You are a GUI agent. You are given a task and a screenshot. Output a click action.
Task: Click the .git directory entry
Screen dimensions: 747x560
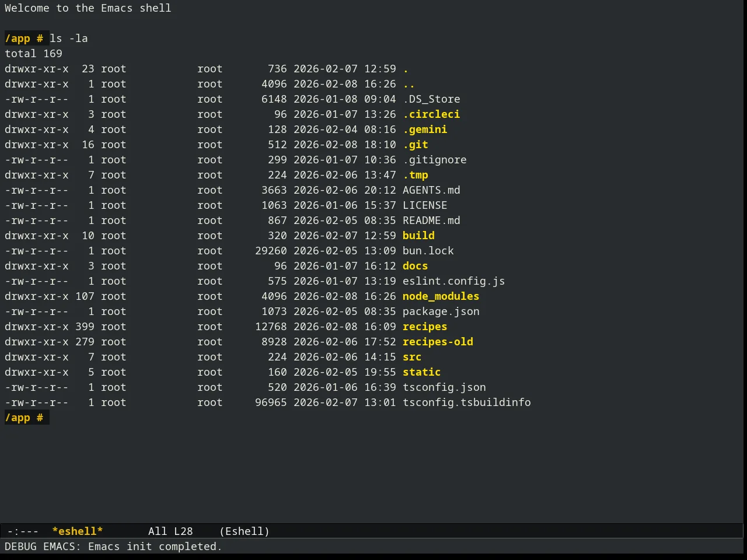[416, 145]
